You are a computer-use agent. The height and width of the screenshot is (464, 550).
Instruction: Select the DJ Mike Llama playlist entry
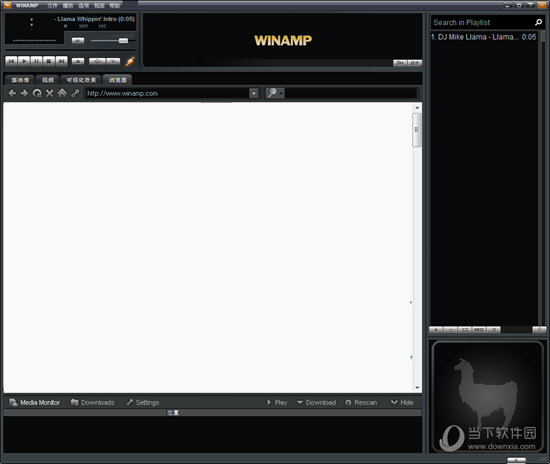484,37
